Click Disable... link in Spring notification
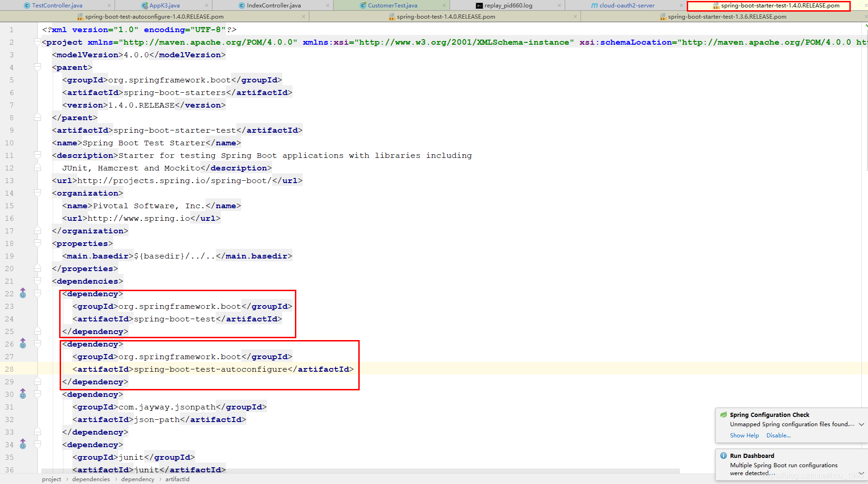This screenshot has height=484, width=868. (778, 436)
